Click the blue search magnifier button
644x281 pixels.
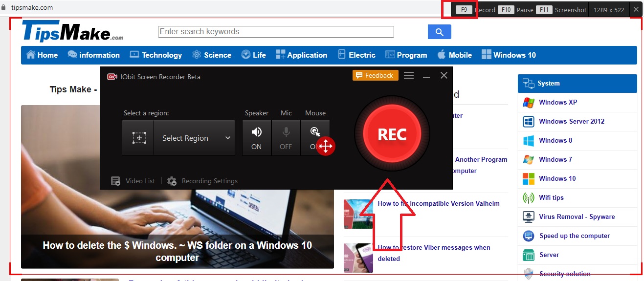(439, 32)
